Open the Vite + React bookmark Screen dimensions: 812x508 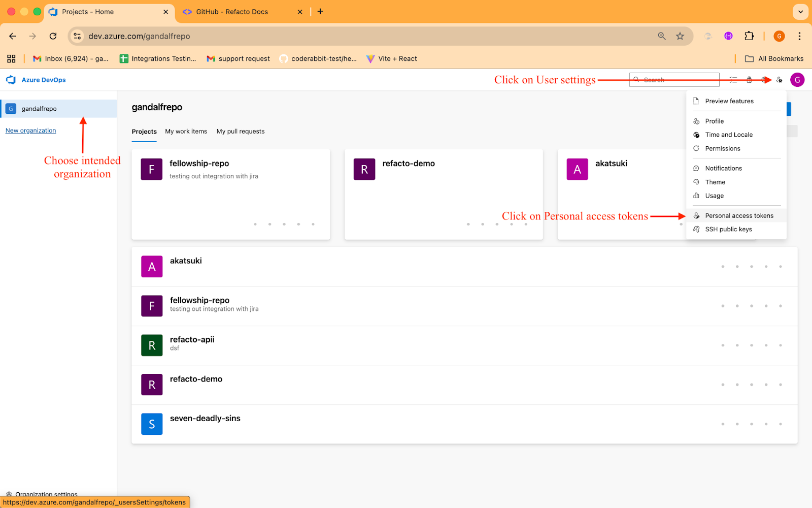[x=392, y=58]
